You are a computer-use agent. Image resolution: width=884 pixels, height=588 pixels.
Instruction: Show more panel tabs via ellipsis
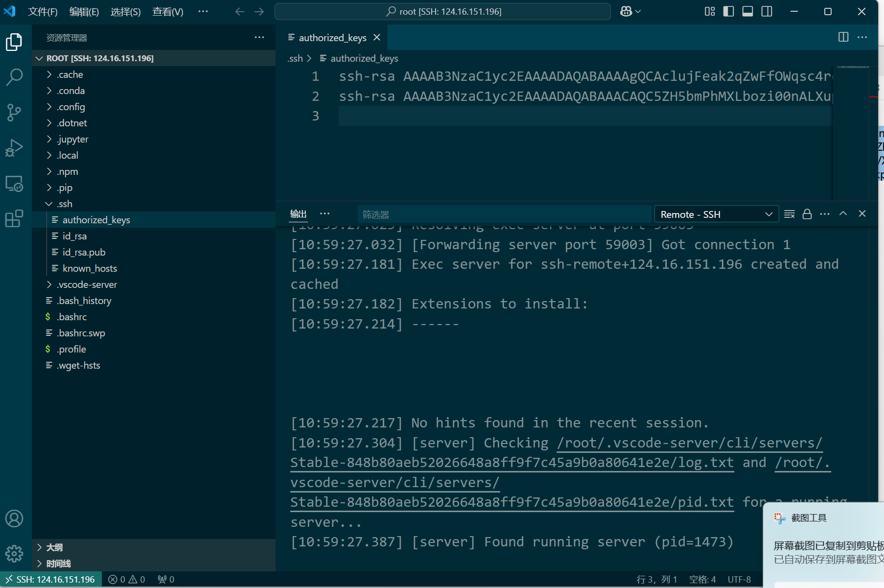[x=325, y=214]
